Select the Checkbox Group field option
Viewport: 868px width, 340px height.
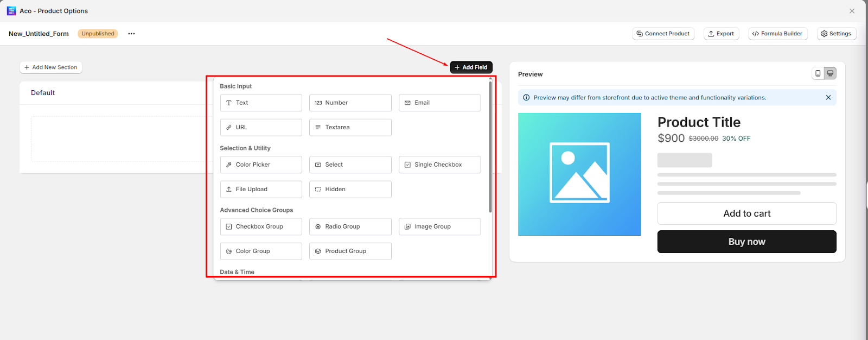coord(261,226)
